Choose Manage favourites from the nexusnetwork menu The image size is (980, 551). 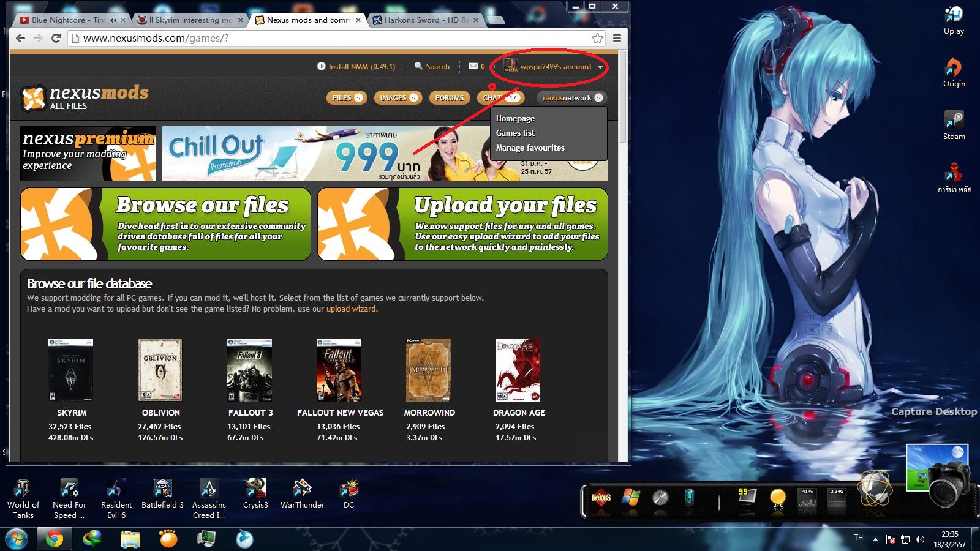[530, 148]
